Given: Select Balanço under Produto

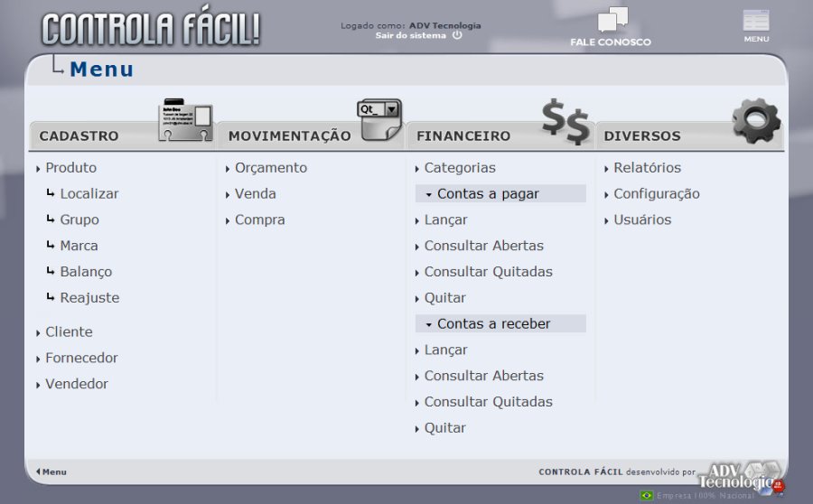Looking at the screenshot, I should pos(86,272).
